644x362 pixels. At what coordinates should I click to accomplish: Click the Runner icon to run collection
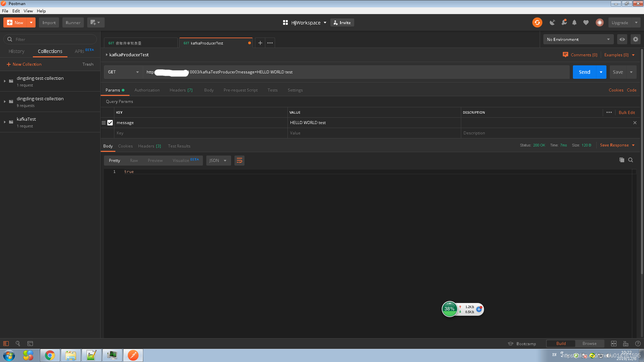tap(72, 22)
